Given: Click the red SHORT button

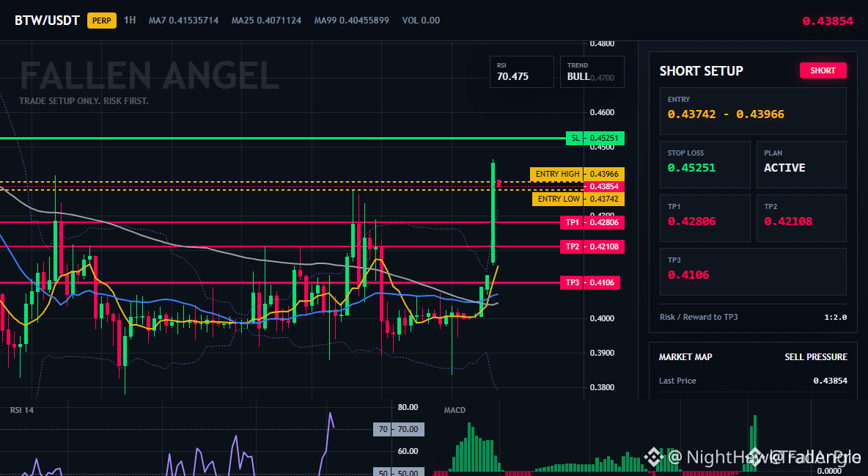Looking at the screenshot, I should 823,70.
